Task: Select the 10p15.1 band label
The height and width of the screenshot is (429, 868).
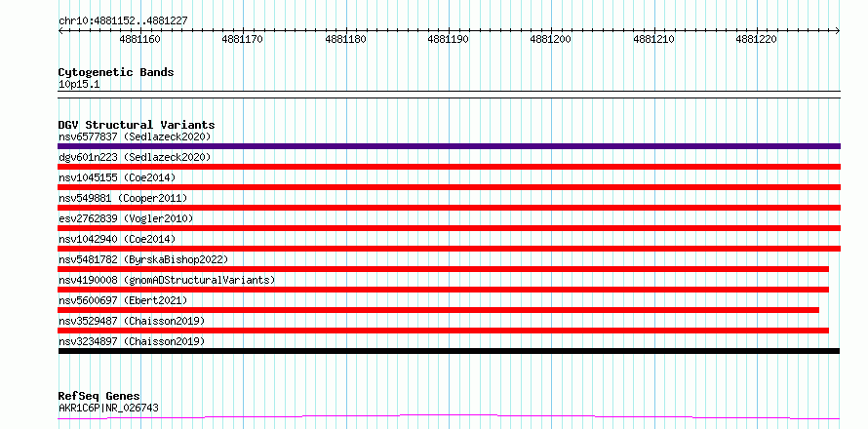Action: 79,85
